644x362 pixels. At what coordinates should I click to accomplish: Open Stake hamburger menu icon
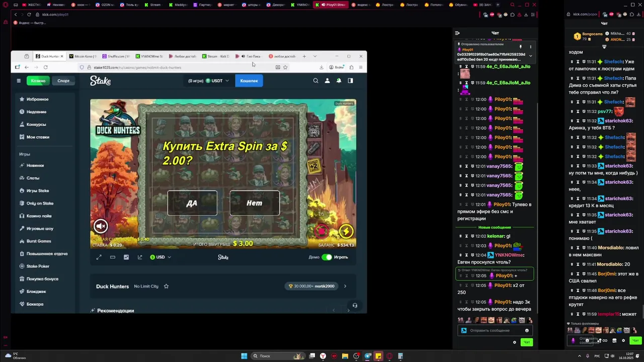click(x=19, y=80)
